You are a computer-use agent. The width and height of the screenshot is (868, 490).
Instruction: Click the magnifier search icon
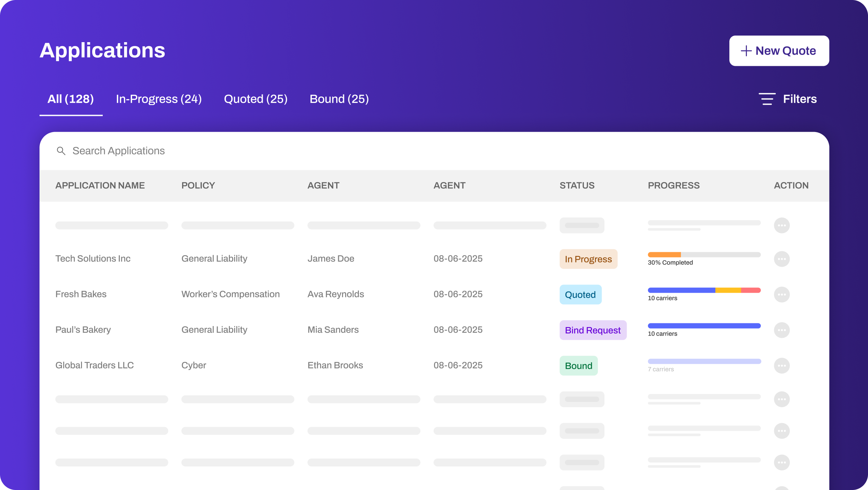click(61, 150)
